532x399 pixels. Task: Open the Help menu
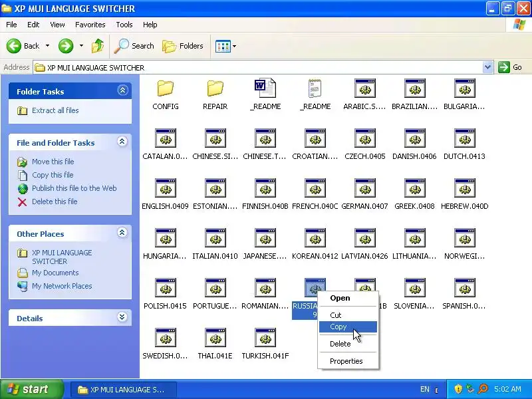click(150, 25)
